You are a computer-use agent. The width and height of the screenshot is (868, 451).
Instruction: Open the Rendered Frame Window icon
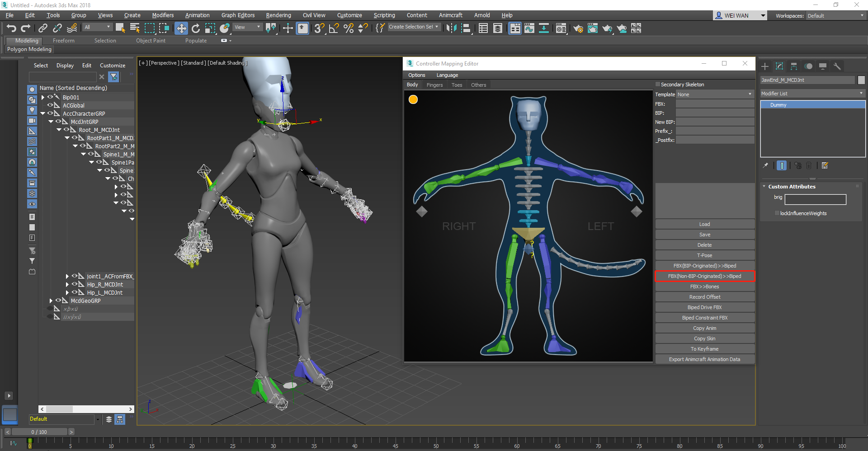point(592,28)
